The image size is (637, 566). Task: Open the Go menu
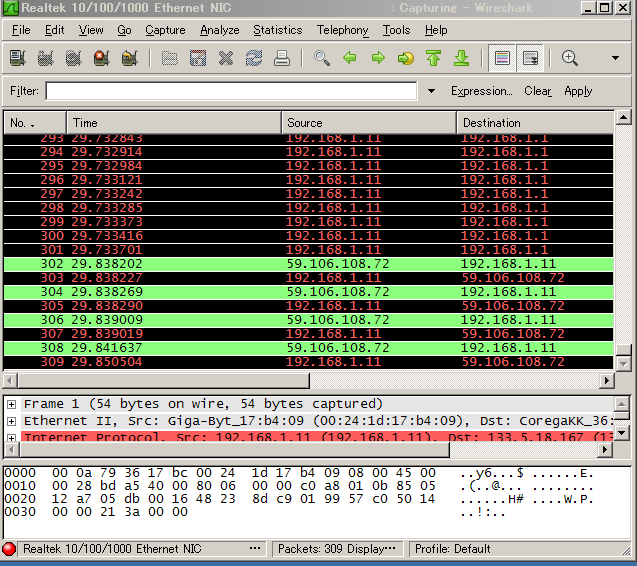click(124, 30)
